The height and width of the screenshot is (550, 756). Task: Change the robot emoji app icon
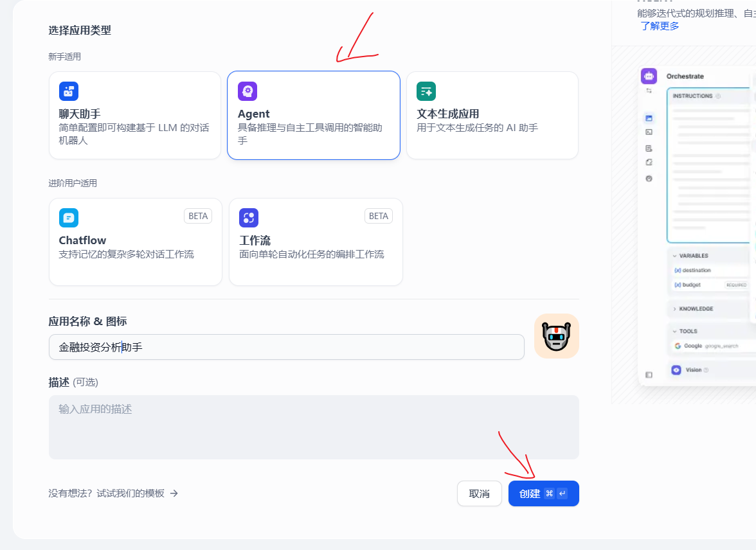pyautogui.click(x=556, y=336)
